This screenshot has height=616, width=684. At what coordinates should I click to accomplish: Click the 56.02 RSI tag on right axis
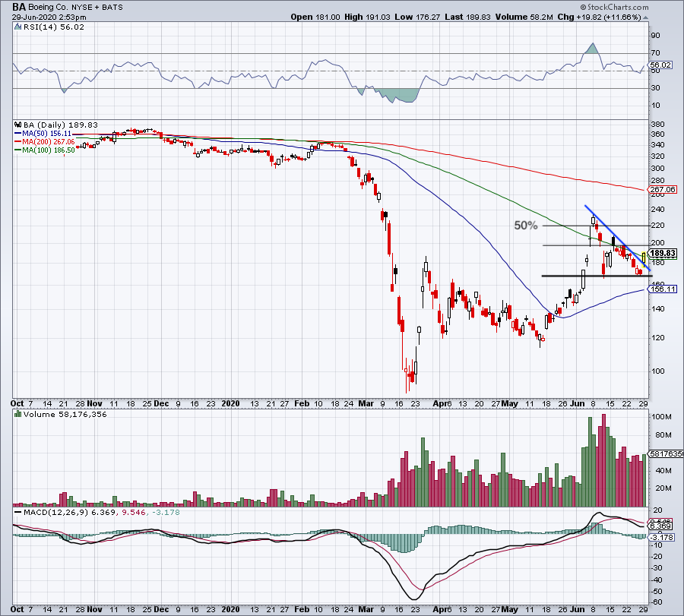coord(660,65)
